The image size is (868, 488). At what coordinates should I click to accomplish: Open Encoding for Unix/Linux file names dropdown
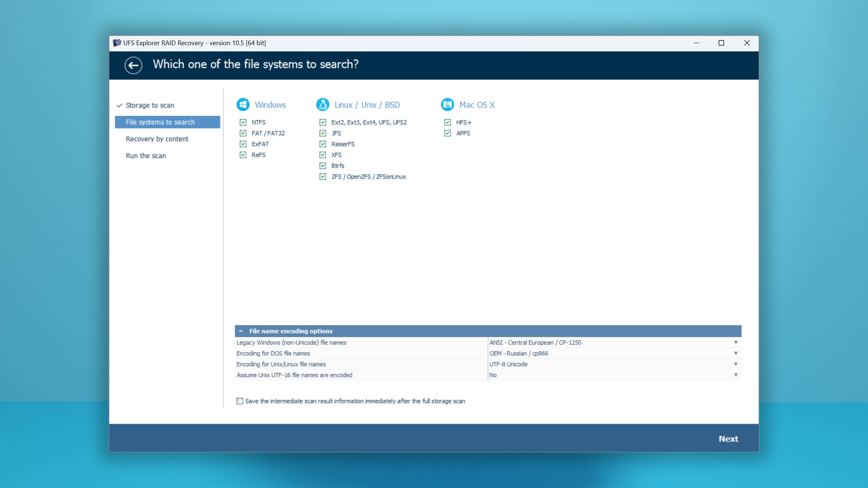click(x=736, y=364)
